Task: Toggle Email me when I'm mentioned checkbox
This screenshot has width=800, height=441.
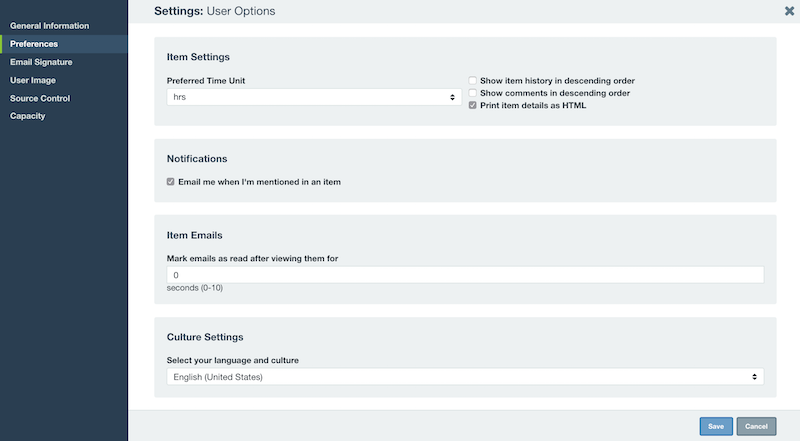Action: (x=170, y=182)
